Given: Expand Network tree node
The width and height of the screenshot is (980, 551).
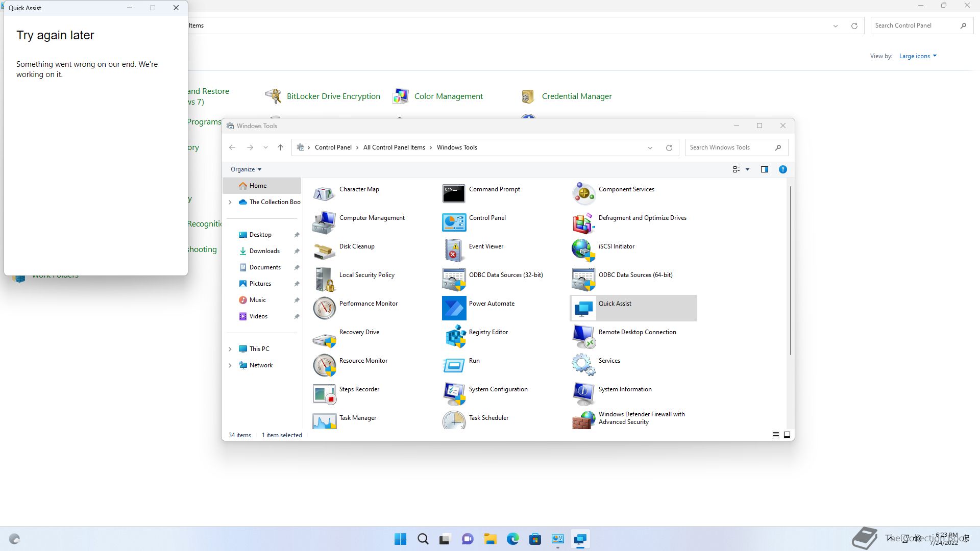Looking at the screenshot, I should tap(230, 365).
